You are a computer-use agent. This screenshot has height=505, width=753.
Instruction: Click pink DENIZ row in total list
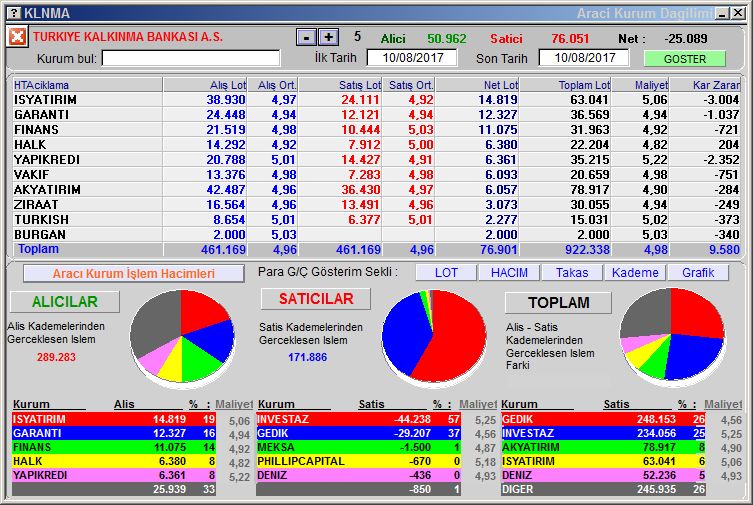603,475
